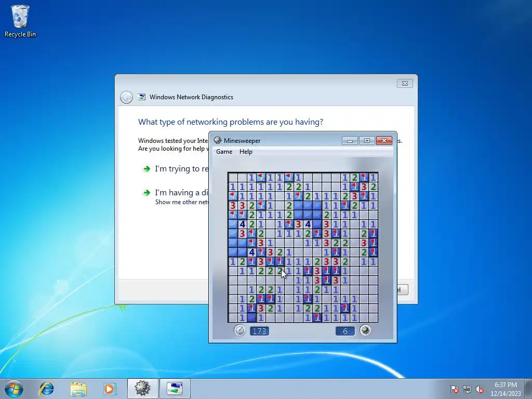532x399 pixels.
Task: Click the timer value 173
Action: [260, 331]
